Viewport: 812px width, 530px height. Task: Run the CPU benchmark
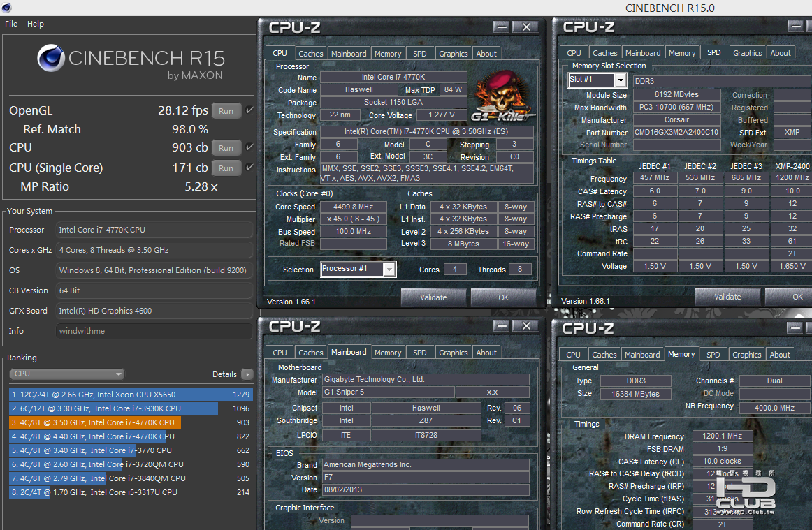point(226,148)
